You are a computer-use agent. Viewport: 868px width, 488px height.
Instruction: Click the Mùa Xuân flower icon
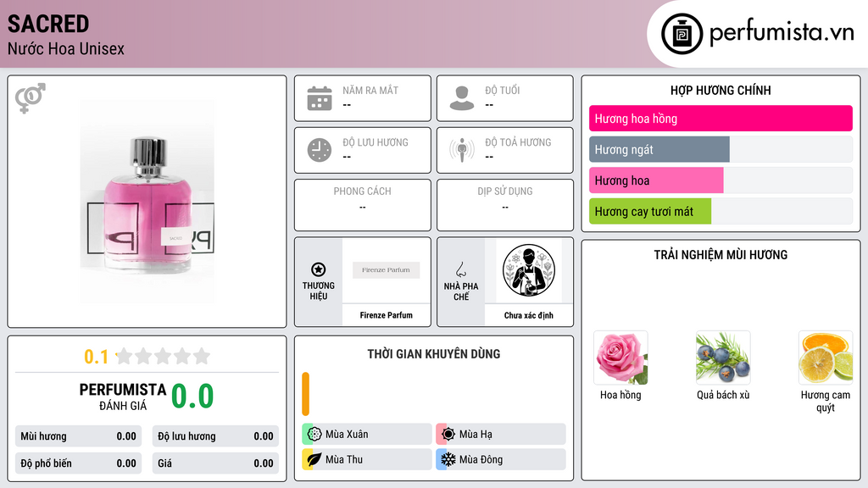click(314, 435)
